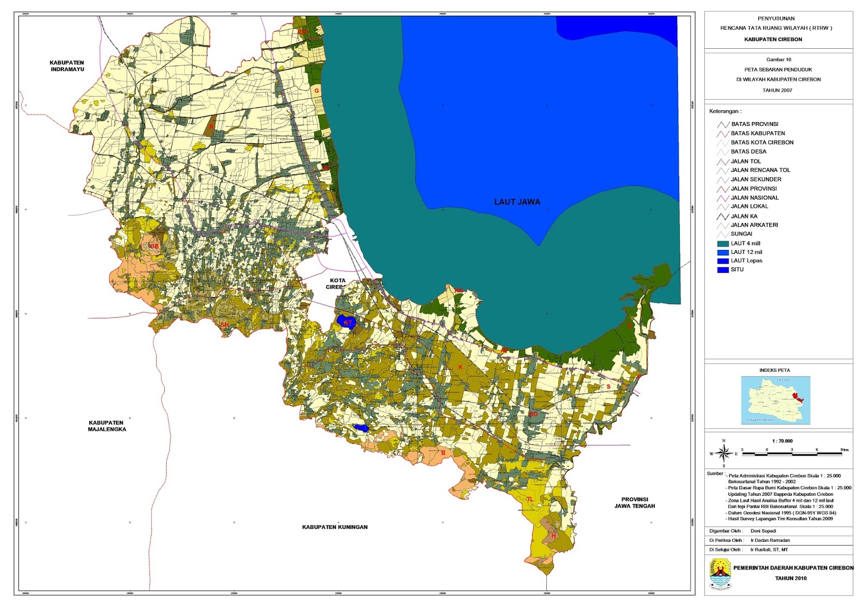Click the JALAN KA railway symbol
Viewport: 868px width, 614px height.
point(723,216)
